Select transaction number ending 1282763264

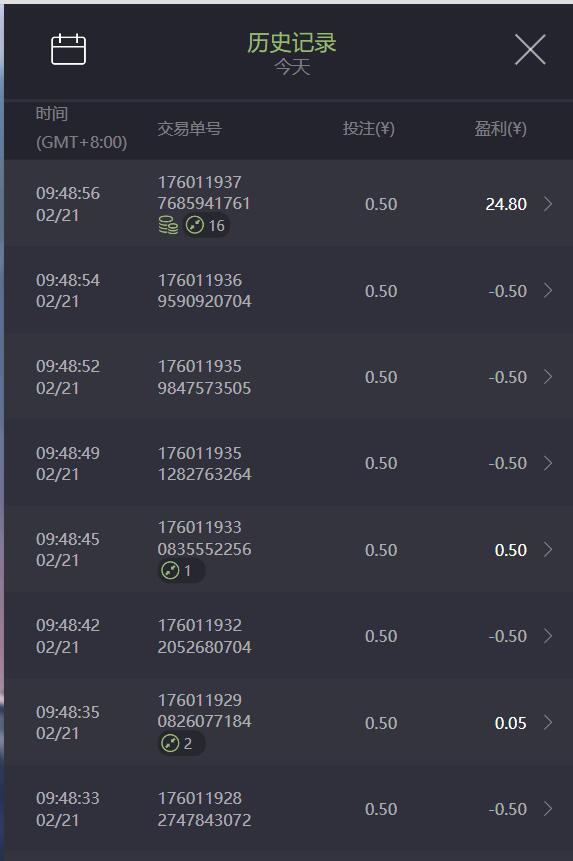click(x=204, y=463)
